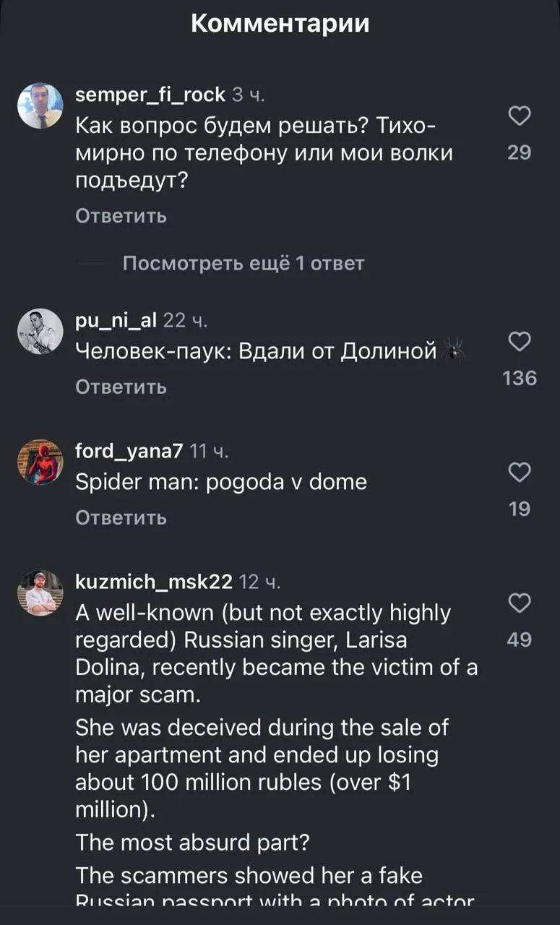Image resolution: width=560 pixels, height=925 pixels.
Task: Reply to ford_yana7's comment
Action: point(121,518)
